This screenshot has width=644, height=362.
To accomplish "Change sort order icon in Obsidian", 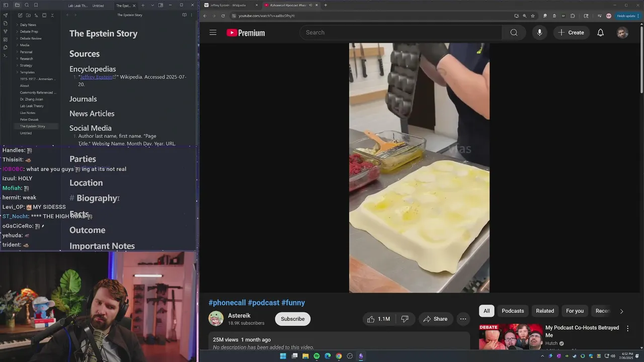I will pos(36,16).
